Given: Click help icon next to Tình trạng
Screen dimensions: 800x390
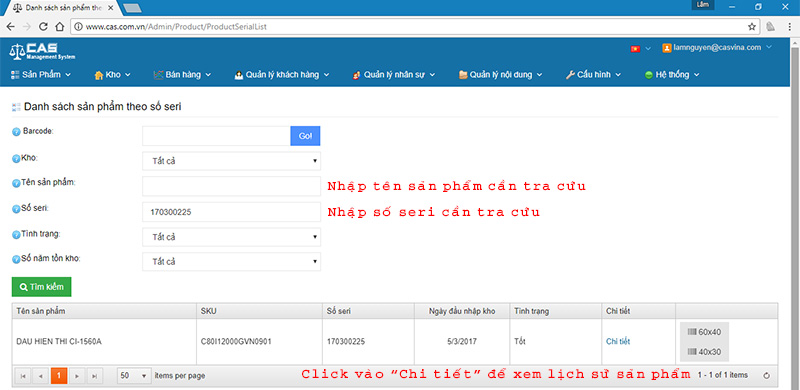Looking at the screenshot, I should tap(16, 234).
